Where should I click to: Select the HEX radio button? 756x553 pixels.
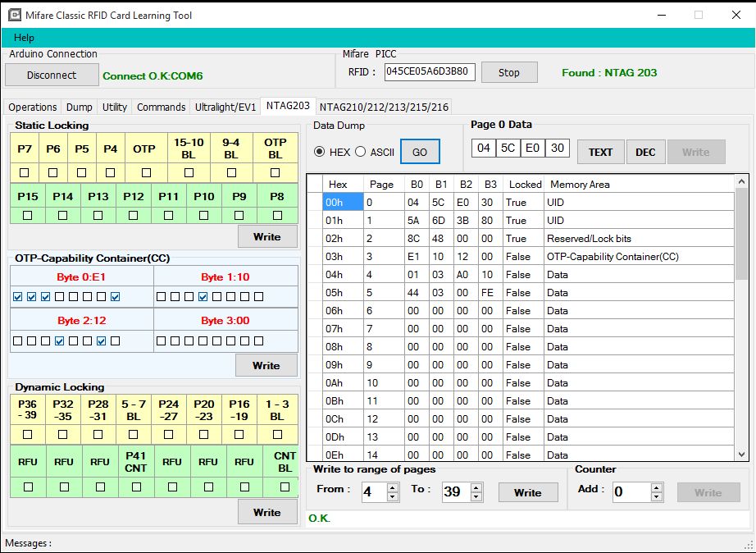[x=319, y=152]
